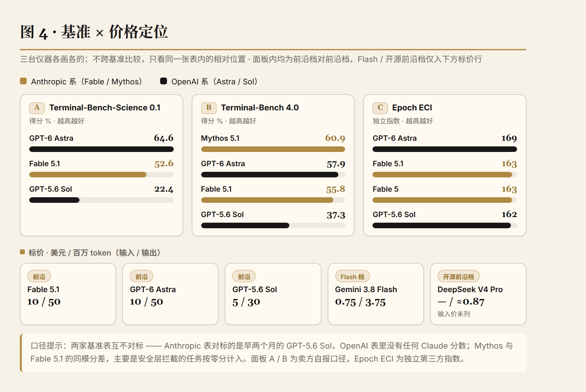Click the 55.8 score value

click(336, 189)
